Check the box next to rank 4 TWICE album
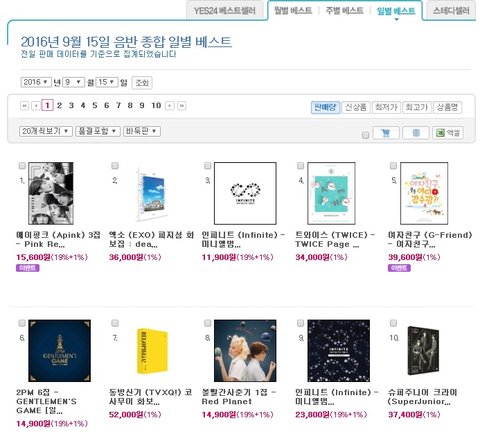This screenshot has height=434, width=480. (300, 166)
